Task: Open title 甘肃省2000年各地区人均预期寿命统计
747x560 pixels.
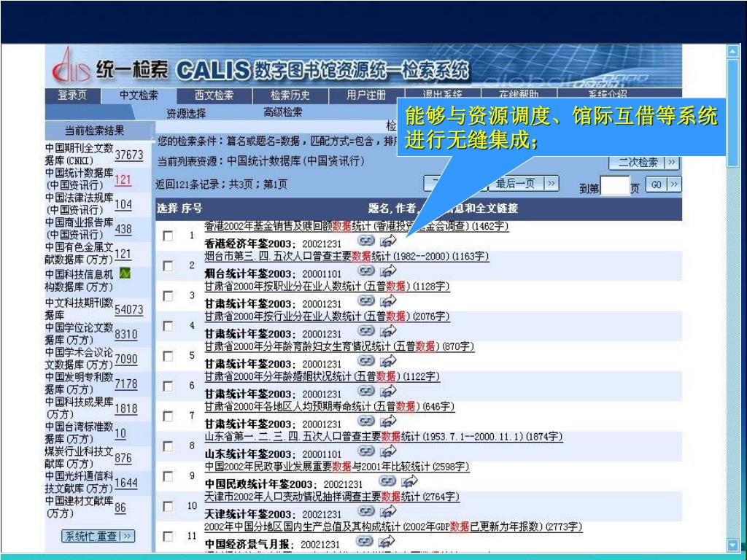Action: tap(330, 407)
